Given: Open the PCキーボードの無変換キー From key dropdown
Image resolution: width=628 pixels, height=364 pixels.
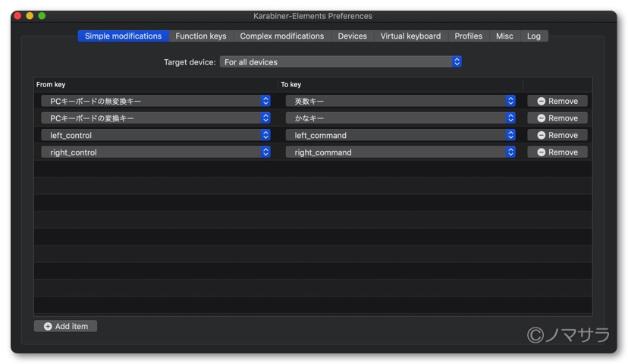Looking at the screenshot, I should [x=155, y=101].
